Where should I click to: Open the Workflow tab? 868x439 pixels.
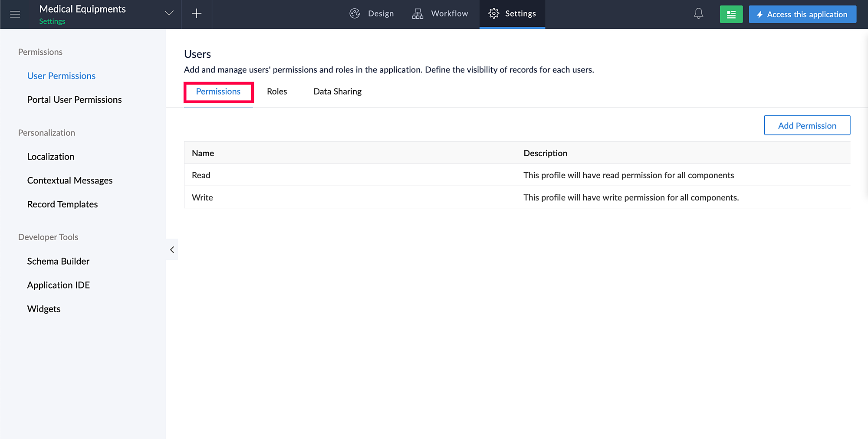440,14
